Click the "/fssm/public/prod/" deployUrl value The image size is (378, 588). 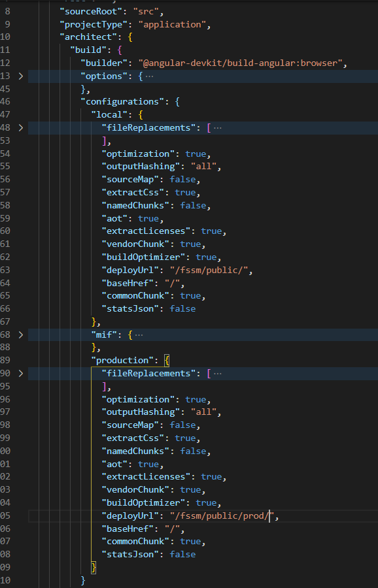pos(222,516)
